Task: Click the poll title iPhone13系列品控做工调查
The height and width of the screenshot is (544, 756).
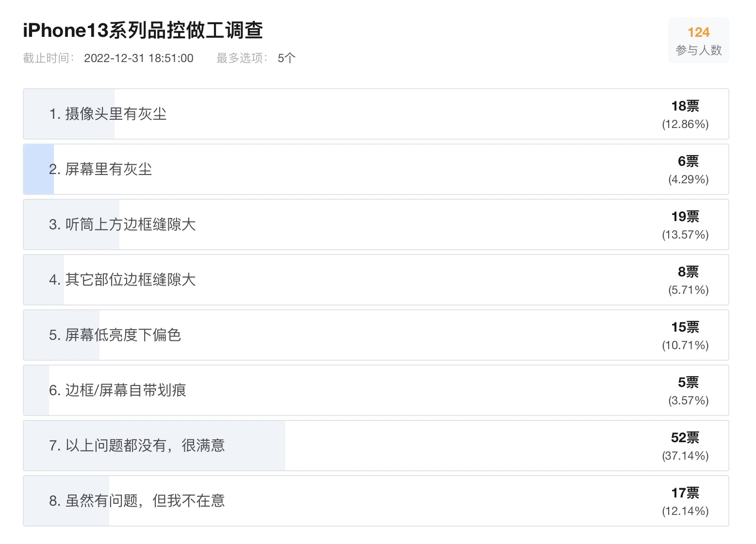Action: (x=142, y=30)
